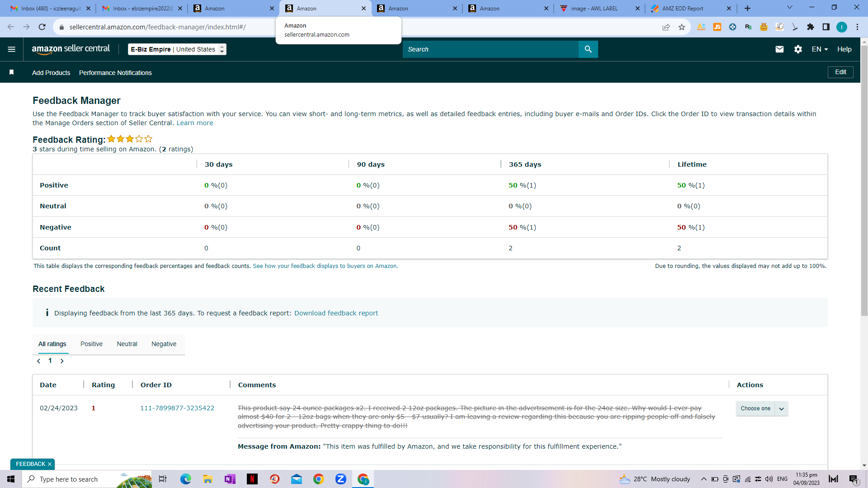This screenshot has height=488, width=868.
Task: Open the Chrome profile avatar
Action: (842, 27)
